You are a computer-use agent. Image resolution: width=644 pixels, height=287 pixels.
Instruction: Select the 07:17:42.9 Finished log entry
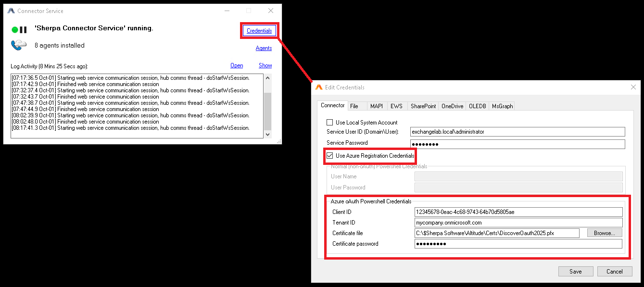click(85, 84)
